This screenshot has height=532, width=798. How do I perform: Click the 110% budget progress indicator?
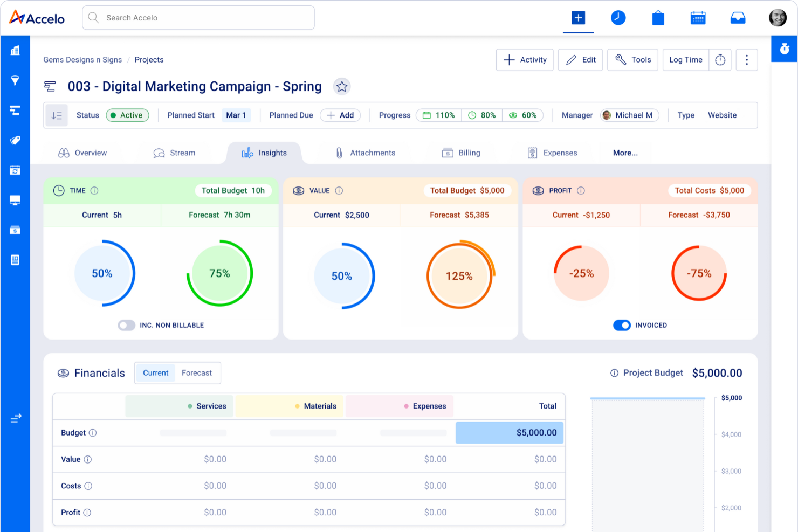(x=438, y=115)
